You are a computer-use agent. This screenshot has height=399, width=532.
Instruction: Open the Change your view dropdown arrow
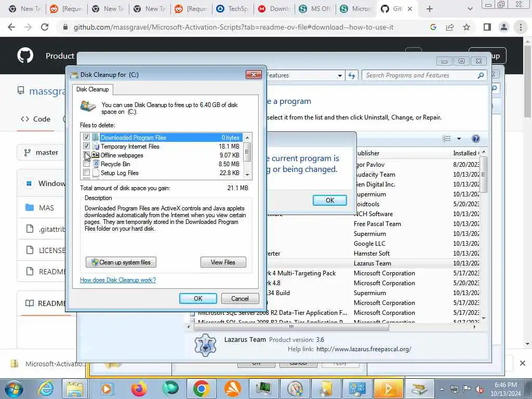(459, 138)
